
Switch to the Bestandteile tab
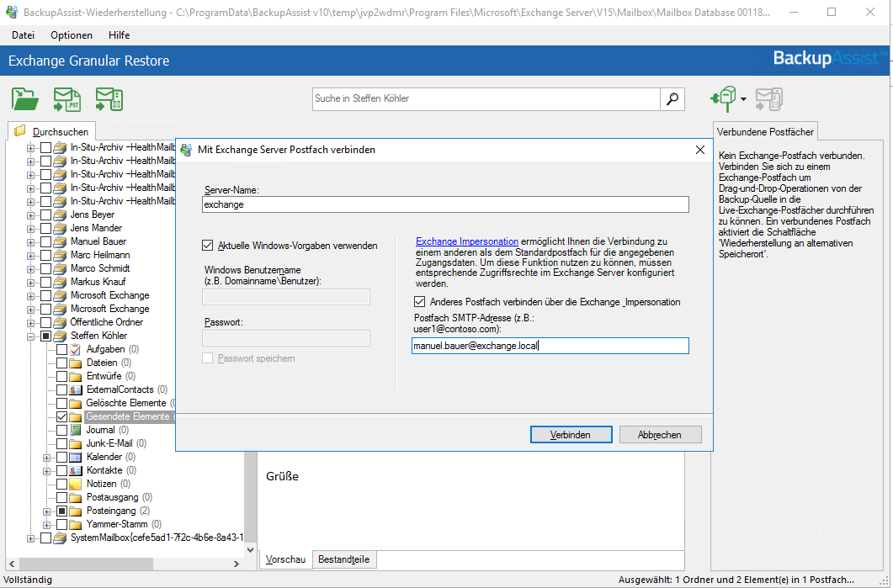(x=343, y=559)
